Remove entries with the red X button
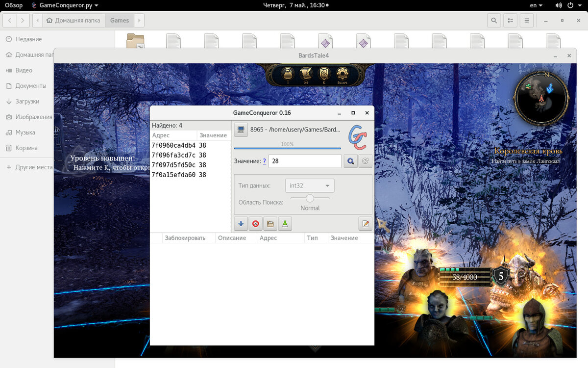 pyautogui.click(x=255, y=224)
